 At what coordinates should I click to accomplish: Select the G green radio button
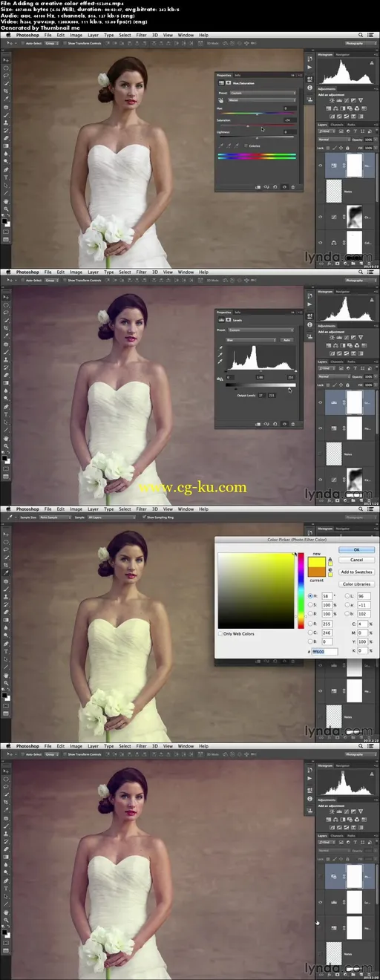[x=310, y=633]
